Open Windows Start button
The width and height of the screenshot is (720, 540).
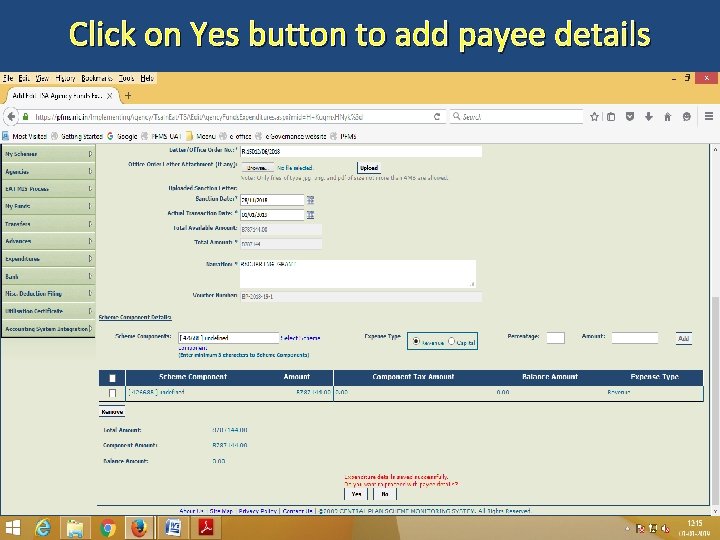13,528
